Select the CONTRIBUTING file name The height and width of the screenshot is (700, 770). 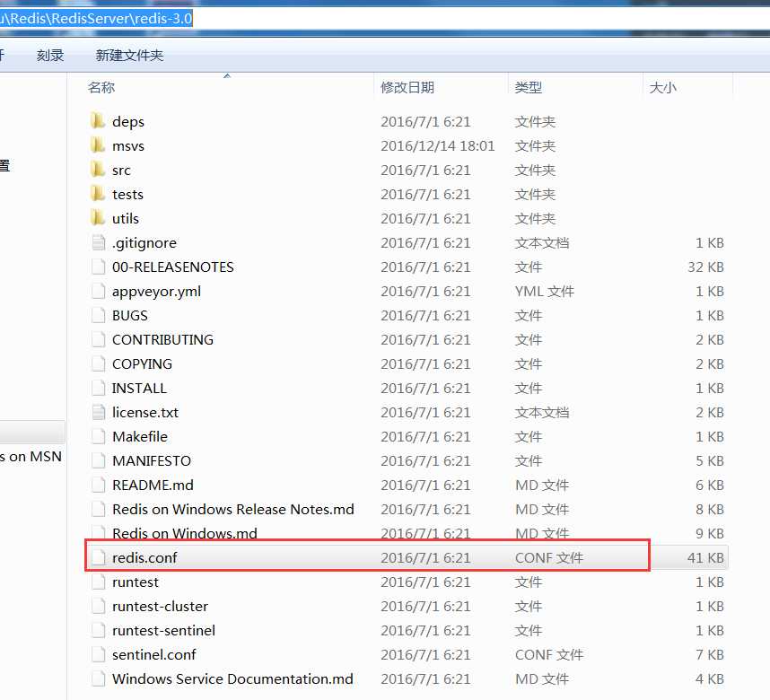(162, 339)
